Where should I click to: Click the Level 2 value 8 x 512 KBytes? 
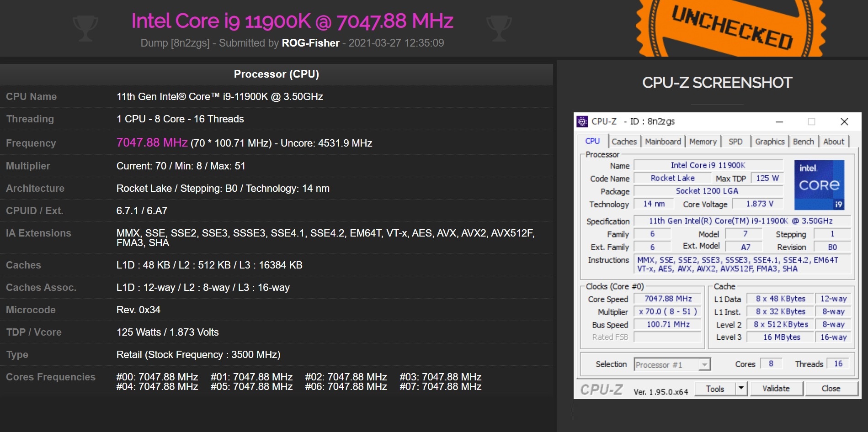(x=780, y=324)
